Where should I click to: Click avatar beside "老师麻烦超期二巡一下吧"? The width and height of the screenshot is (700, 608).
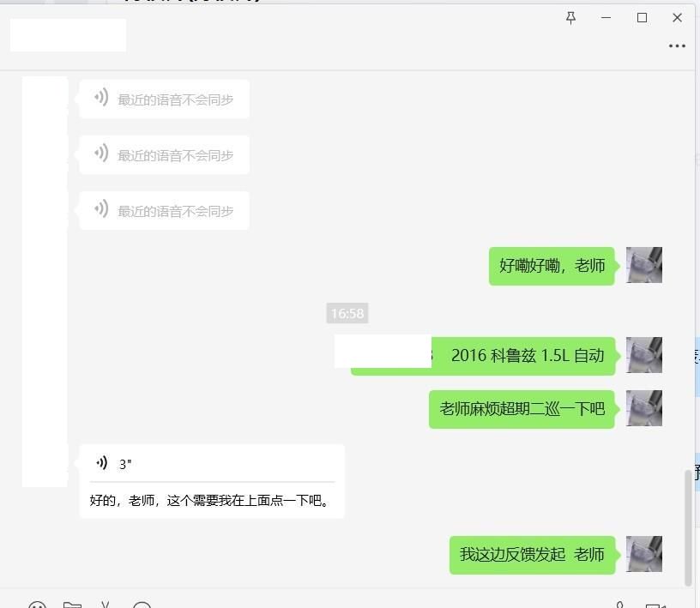pos(643,408)
